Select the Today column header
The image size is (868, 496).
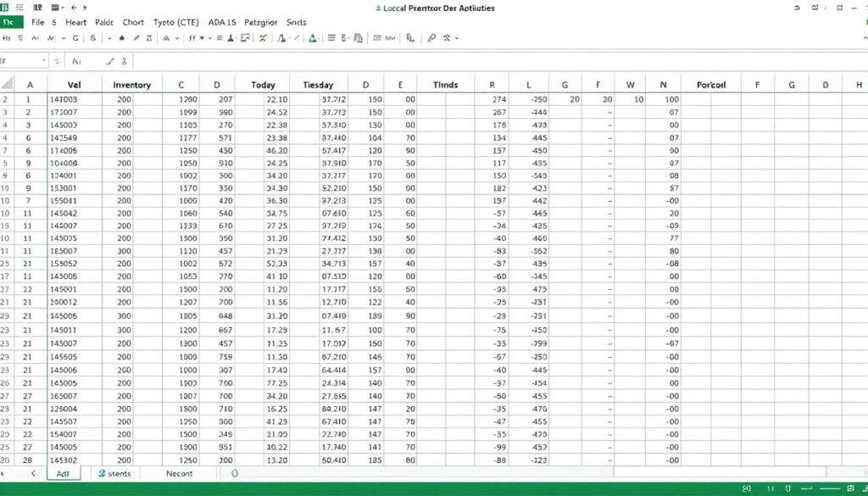[x=263, y=85]
